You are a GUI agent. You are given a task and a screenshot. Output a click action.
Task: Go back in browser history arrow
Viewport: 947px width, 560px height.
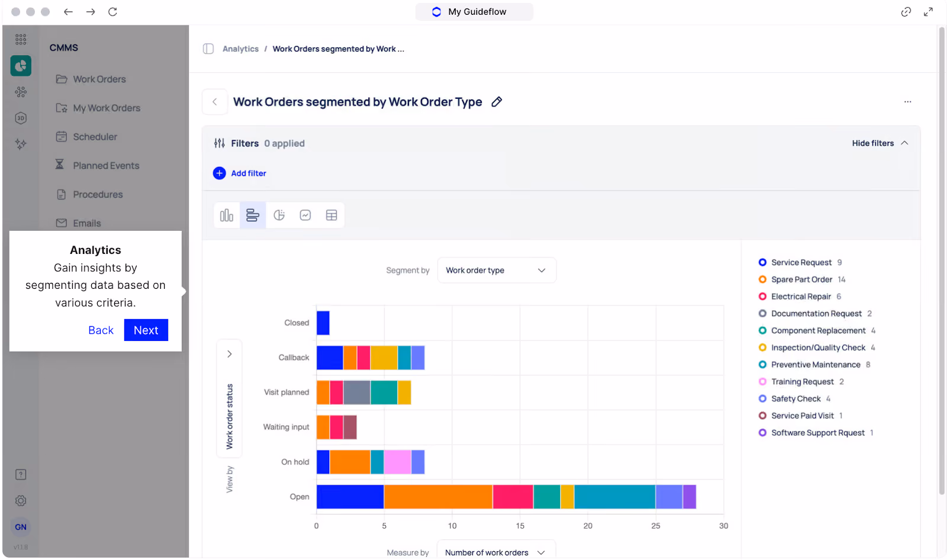[68, 12]
